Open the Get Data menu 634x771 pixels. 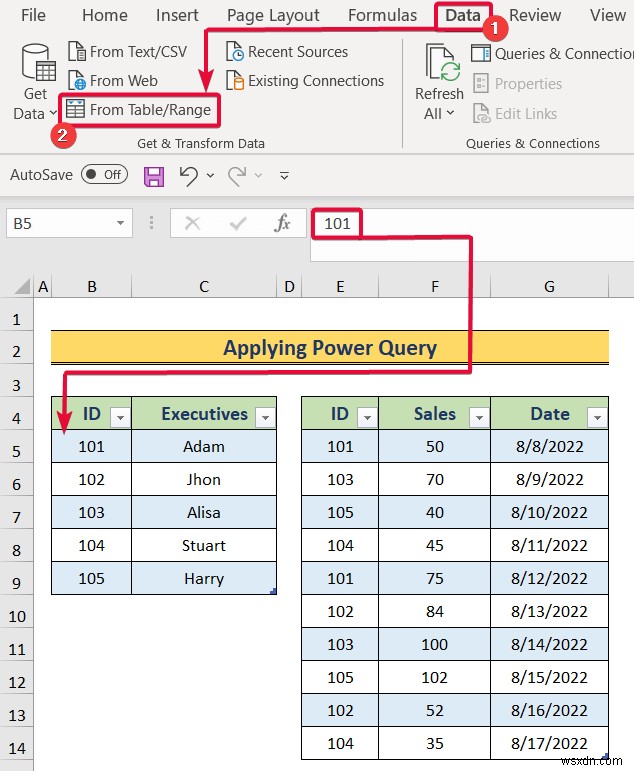pos(35,82)
